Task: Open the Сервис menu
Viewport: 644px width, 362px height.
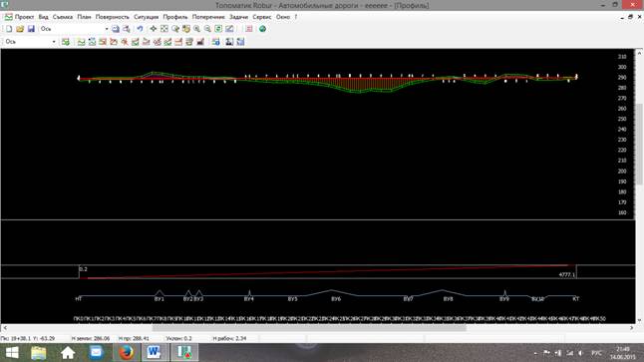Action: [x=261, y=17]
